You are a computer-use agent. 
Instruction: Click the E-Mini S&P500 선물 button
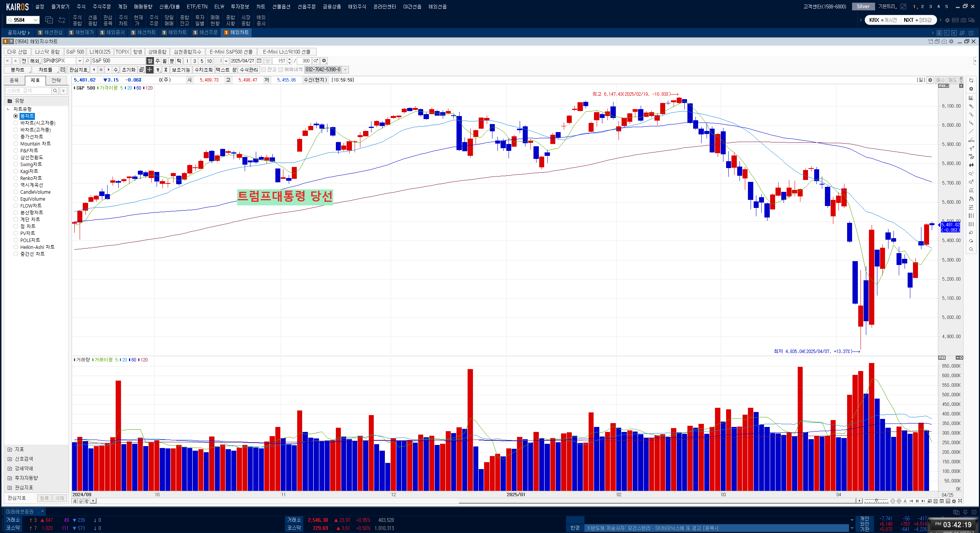coord(231,52)
